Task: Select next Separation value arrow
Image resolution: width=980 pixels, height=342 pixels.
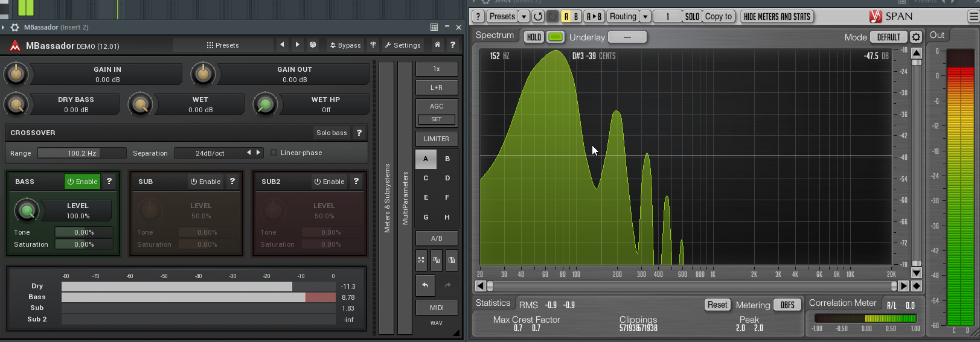Action: 258,153
